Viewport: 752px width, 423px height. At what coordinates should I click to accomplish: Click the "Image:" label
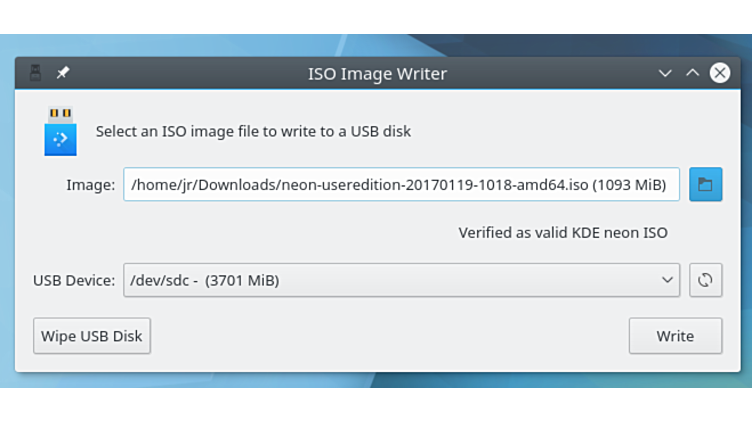pyautogui.click(x=91, y=185)
